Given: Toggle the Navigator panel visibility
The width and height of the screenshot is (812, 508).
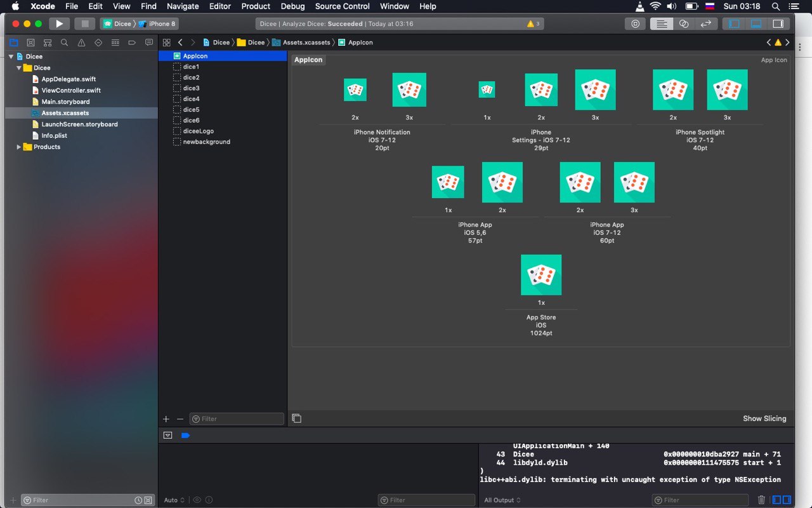Looking at the screenshot, I should (x=735, y=23).
